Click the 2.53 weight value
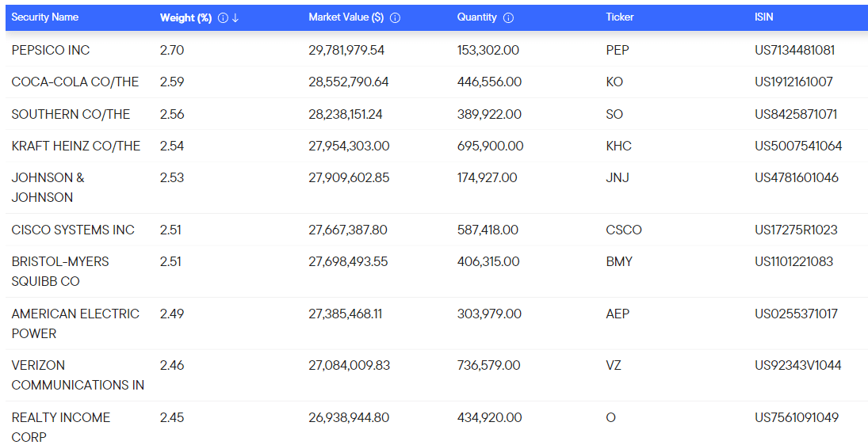 coord(171,177)
